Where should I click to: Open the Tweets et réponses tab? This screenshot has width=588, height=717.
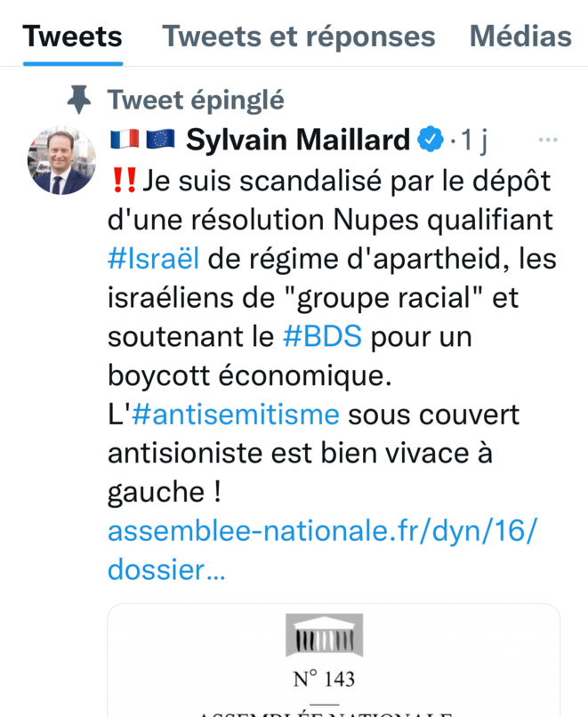299,36
